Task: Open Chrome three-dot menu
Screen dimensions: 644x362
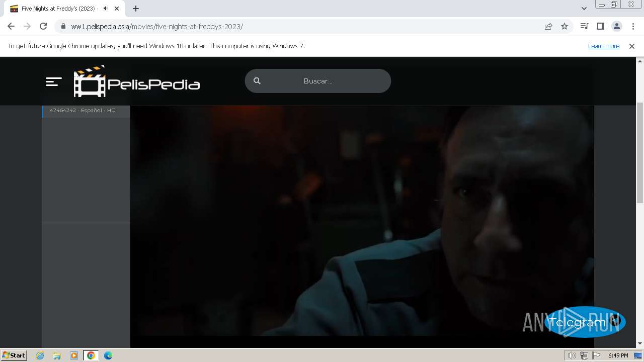Action: pos(633,27)
